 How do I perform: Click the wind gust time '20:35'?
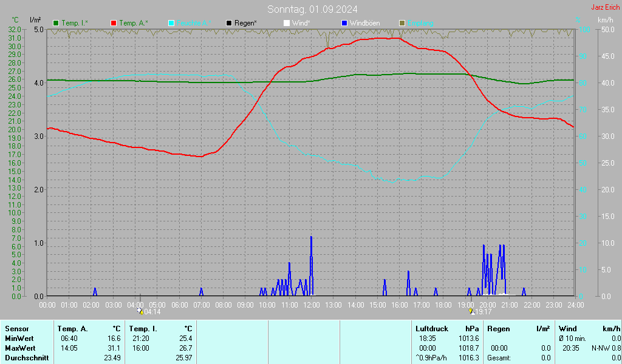pos(571,348)
